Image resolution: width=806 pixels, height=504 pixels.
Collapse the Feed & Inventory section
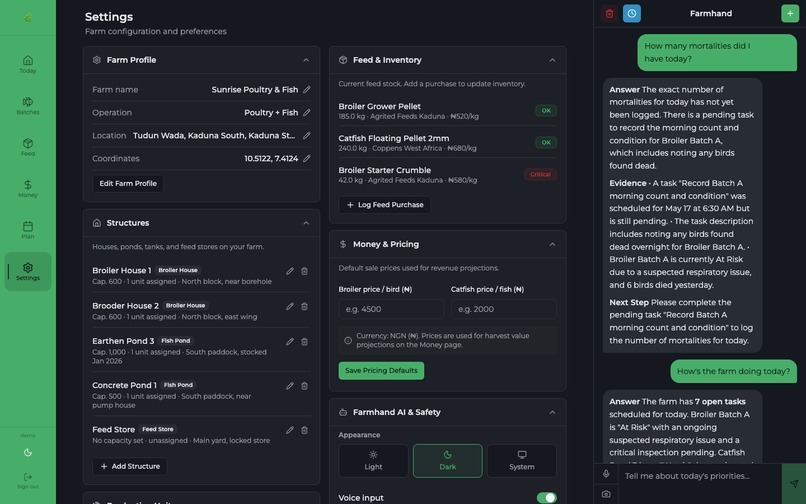click(552, 60)
